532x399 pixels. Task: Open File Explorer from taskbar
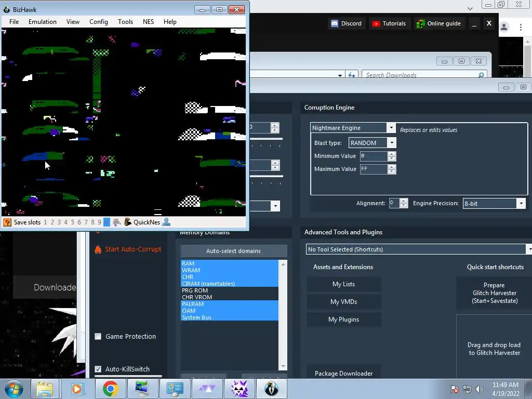pos(45,389)
